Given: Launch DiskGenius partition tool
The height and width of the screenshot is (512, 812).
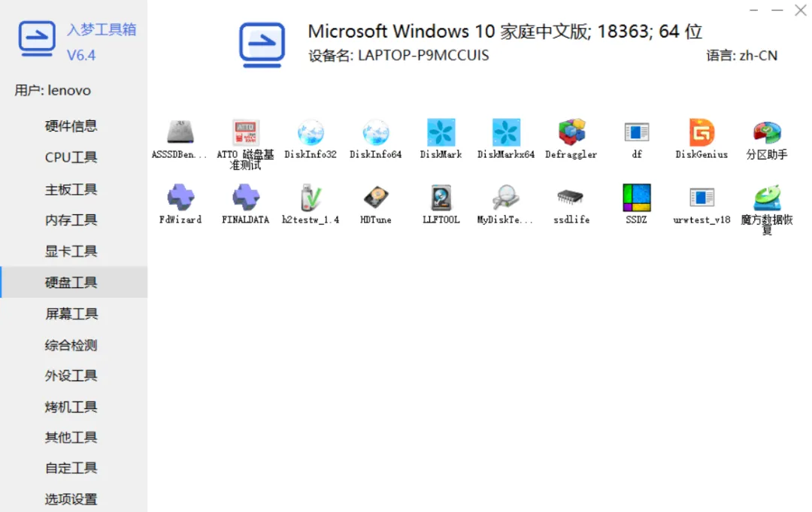Looking at the screenshot, I should [701, 139].
